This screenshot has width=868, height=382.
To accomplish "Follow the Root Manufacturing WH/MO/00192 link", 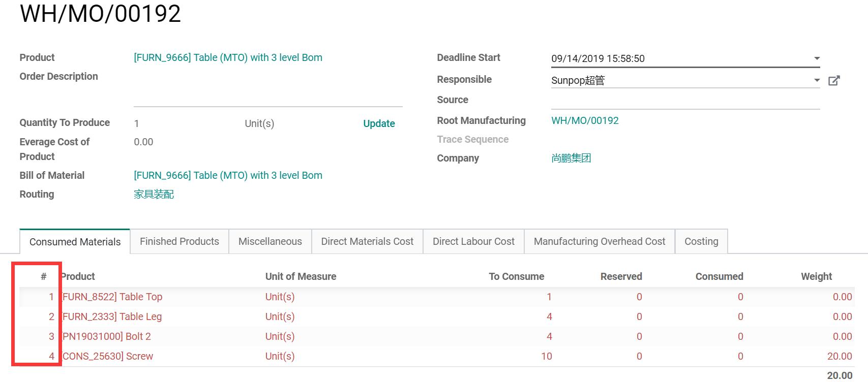I will coord(585,120).
